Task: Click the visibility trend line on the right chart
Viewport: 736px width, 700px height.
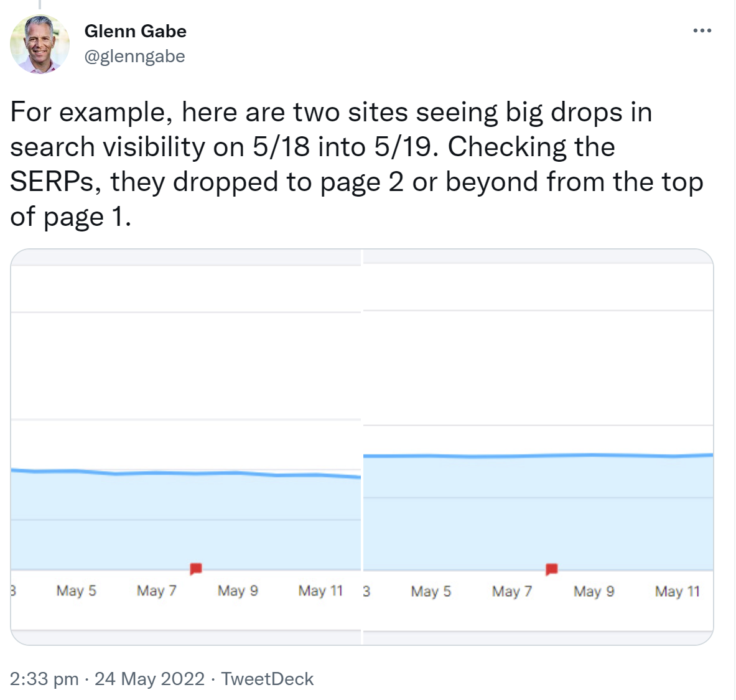Action: (538, 454)
